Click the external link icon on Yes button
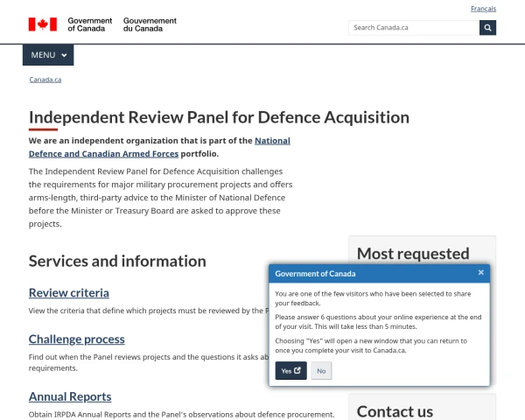 pyautogui.click(x=297, y=371)
